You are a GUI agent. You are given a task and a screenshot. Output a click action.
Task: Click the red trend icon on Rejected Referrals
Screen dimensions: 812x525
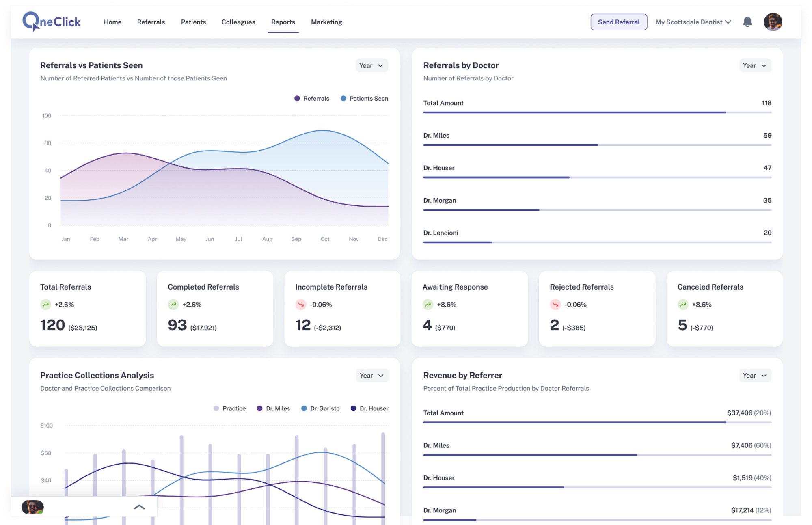(x=555, y=304)
